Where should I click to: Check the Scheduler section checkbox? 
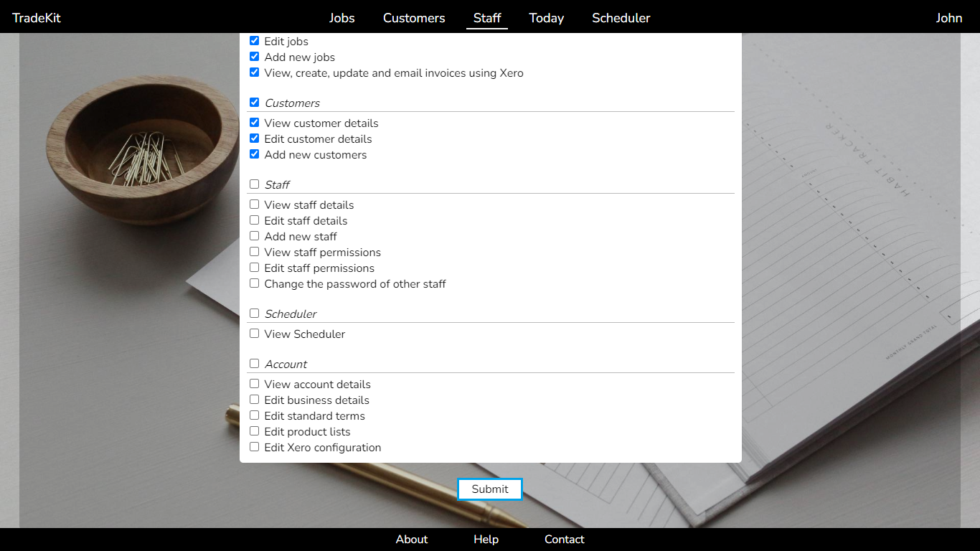[x=254, y=314]
